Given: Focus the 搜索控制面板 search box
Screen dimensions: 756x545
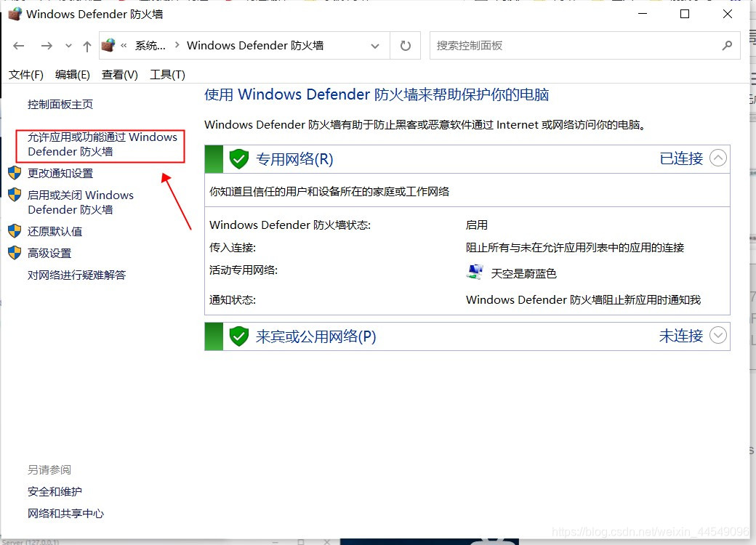Looking at the screenshot, I should 585,46.
